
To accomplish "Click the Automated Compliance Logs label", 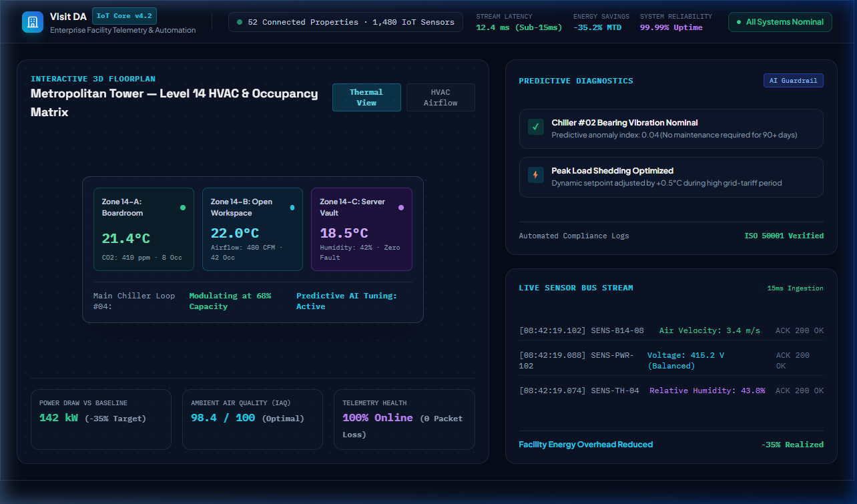I will (574, 236).
